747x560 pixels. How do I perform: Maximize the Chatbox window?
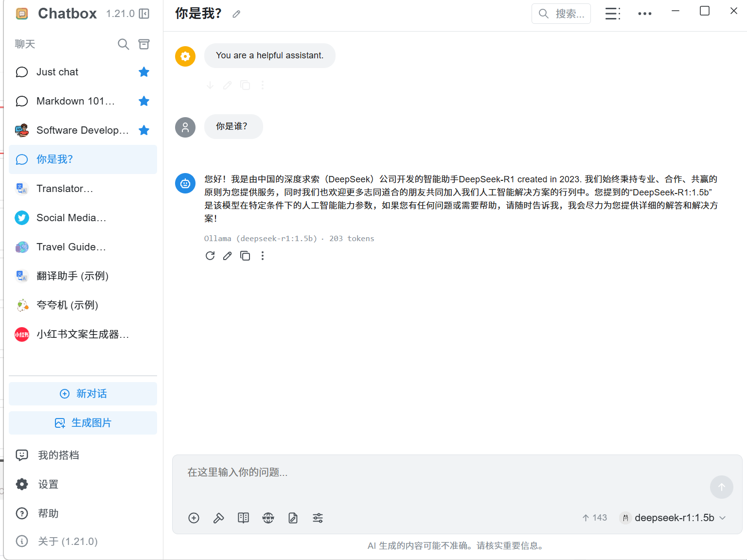[x=705, y=11]
